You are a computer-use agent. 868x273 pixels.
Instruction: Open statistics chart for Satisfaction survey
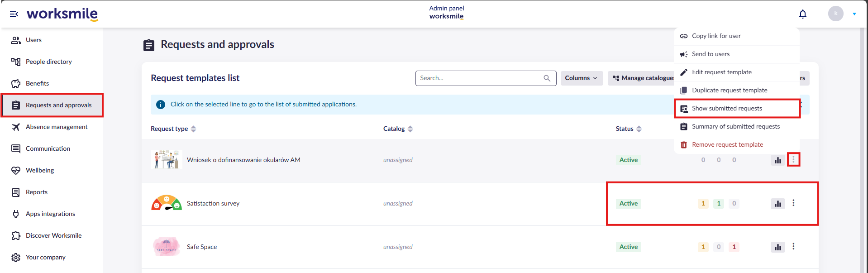(777, 204)
